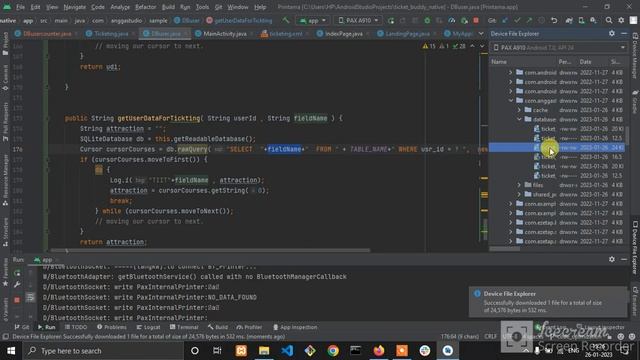Expand the cache folder

click(519, 110)
